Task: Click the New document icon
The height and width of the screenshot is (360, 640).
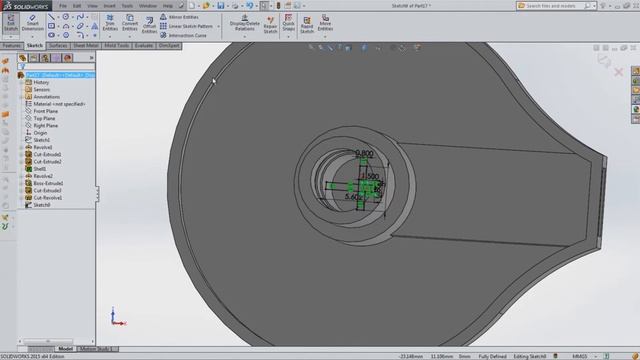Action: click(192, 6)
